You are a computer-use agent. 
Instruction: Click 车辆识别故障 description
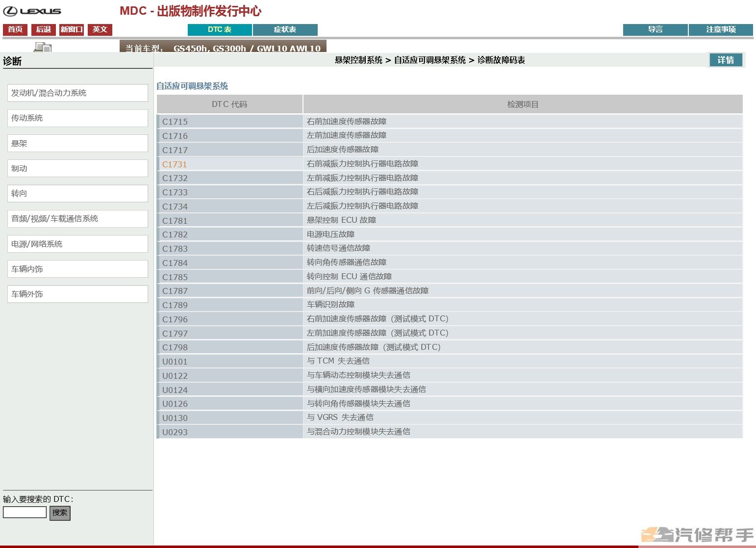pos(331,304)
